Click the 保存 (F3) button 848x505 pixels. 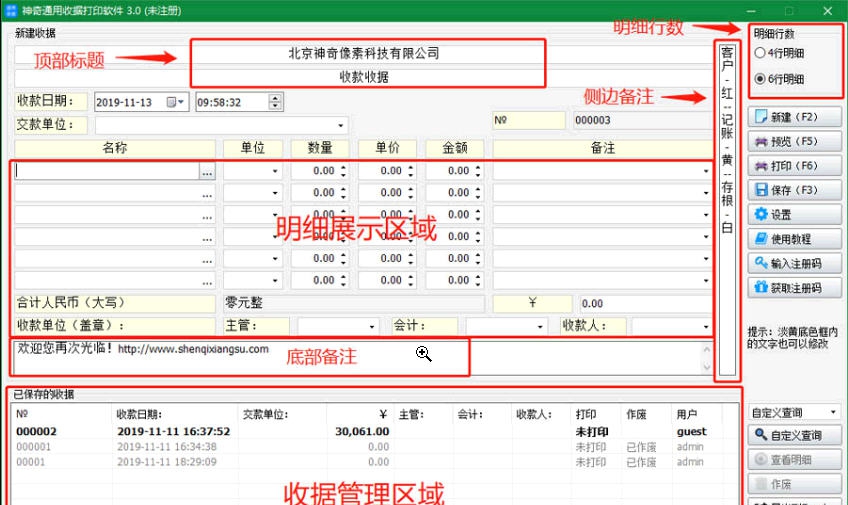pos(794,190)
